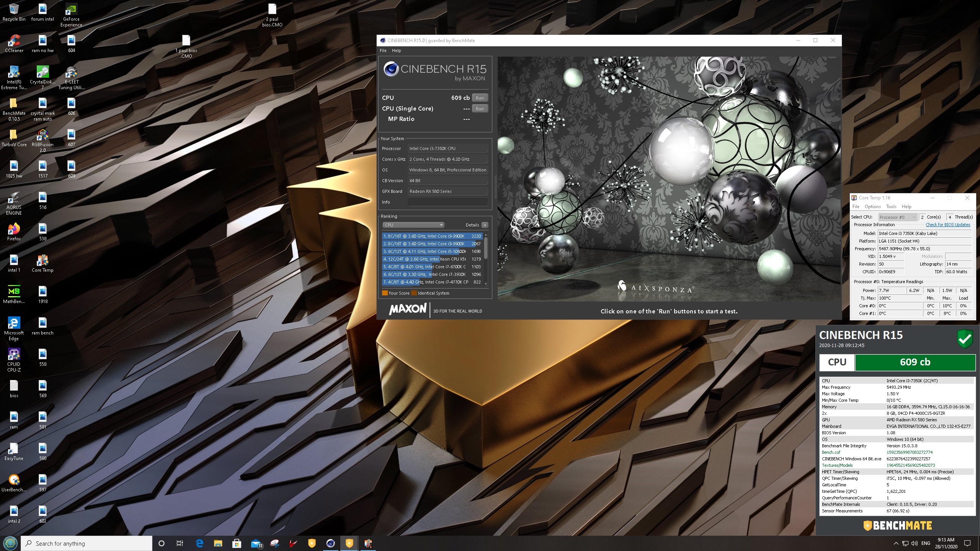980x551 pixels.
Task: Open E-LEET Tuning Utility shortcut
Action: [x=71, y=78]
